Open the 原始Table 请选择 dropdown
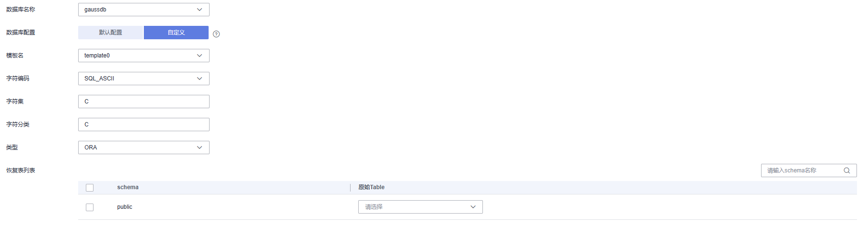This screenshot has width=868, height=227. pos(421,207)
